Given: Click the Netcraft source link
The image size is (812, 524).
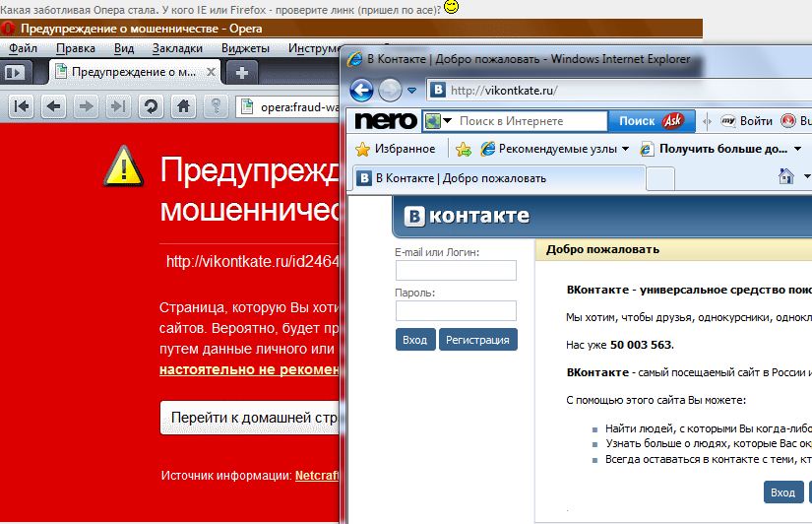Looking at the screenshot, I should [x=316, y=476].
